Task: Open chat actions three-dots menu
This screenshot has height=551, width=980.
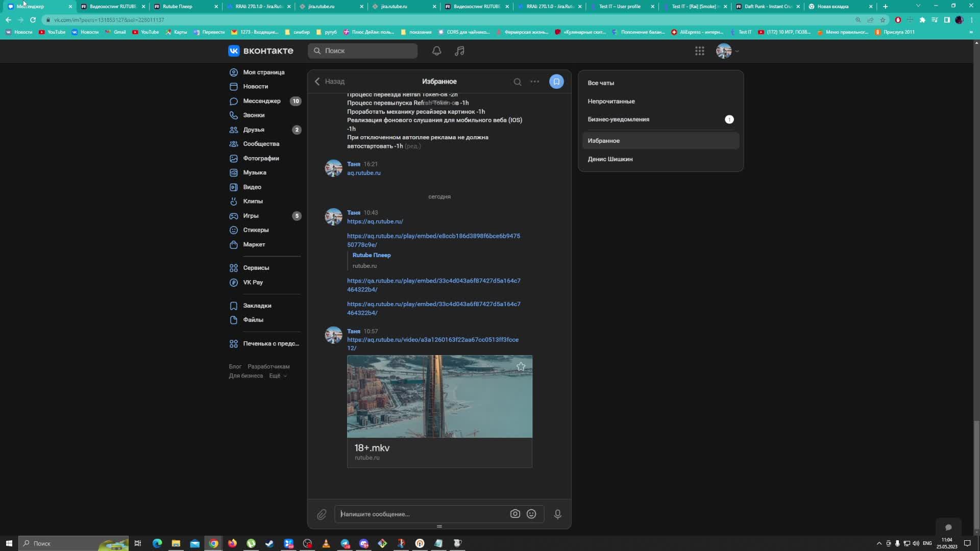Action: (x=534, y=82)
